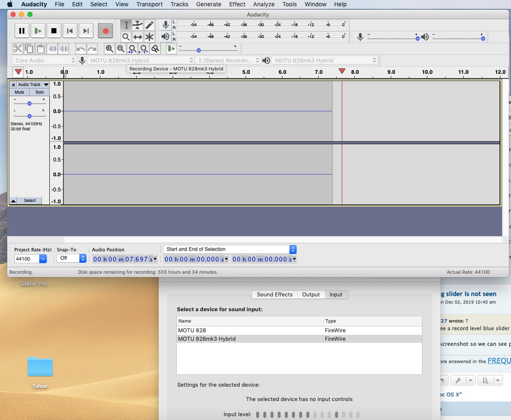
Task: Select the Zoom tool magnifier
Action: coord(126,37)
